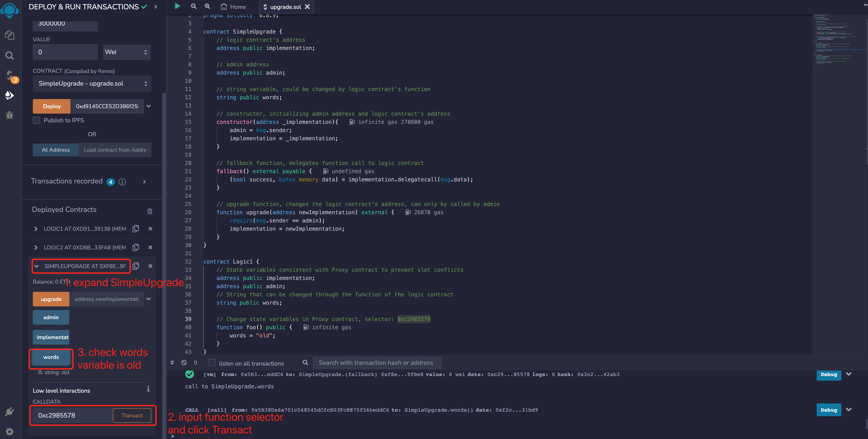The width and height of the screenshot is (868, 439).
Task: Remove the LOGIC1 deployed contract
Action: click(x=150, y=229)
